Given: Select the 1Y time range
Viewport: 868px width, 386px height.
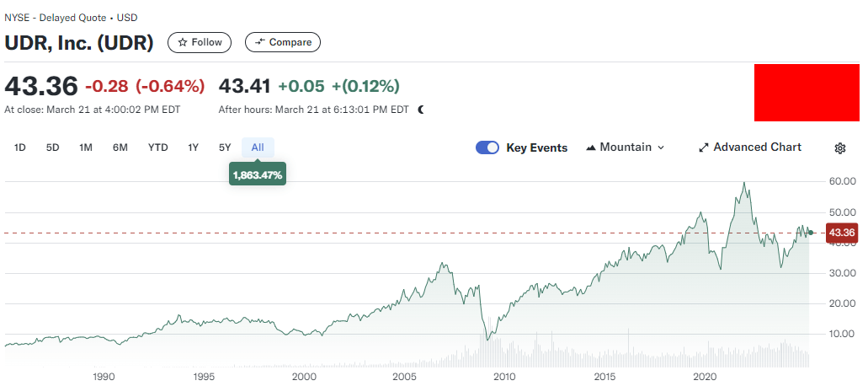Looking at the screenshot, I should point(193,147).
